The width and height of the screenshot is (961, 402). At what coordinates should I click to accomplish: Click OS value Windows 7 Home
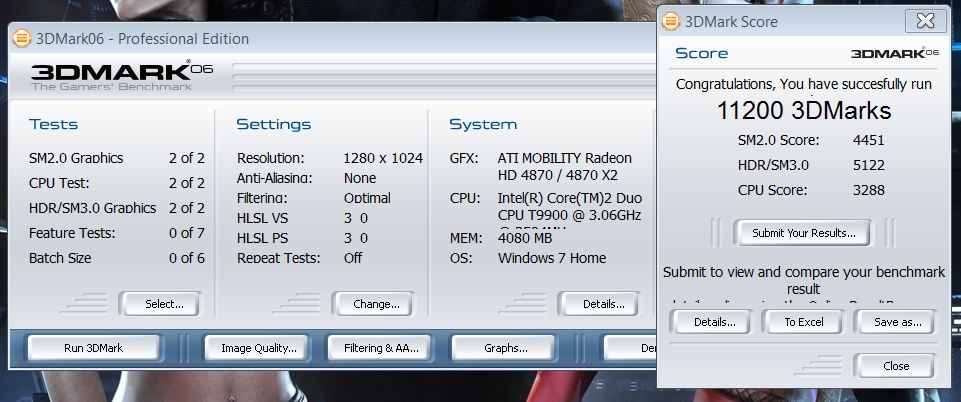click(552, 258)
